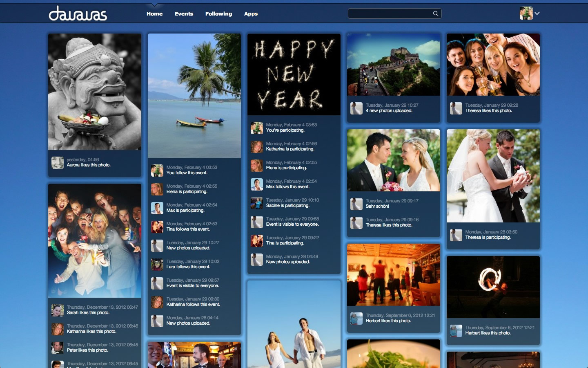Click 'yesterday, 04:56' timestamp
This screenshot has height=368, width=588.
click(x=82, y=159)
